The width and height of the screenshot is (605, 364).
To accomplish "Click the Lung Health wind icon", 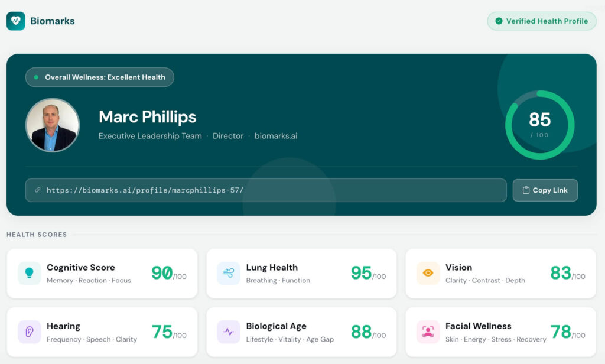I will tap(229, 273).
